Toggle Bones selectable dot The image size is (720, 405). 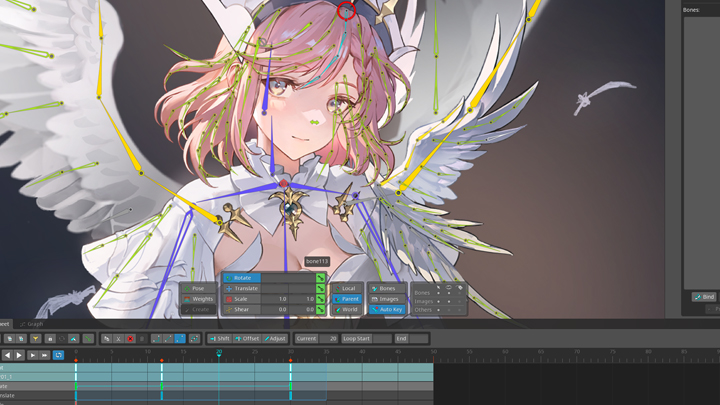click(438, 293)
